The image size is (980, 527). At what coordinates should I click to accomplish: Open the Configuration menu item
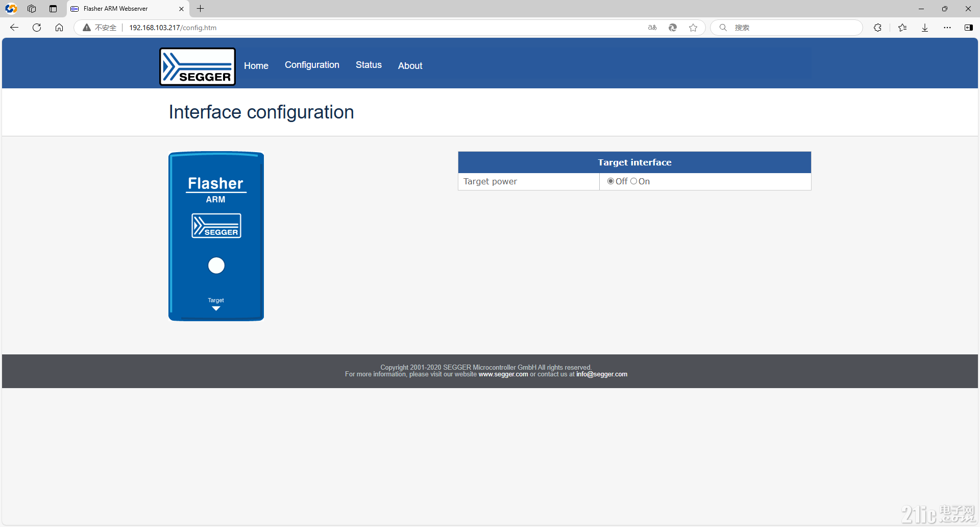click(x=312, y=65)
